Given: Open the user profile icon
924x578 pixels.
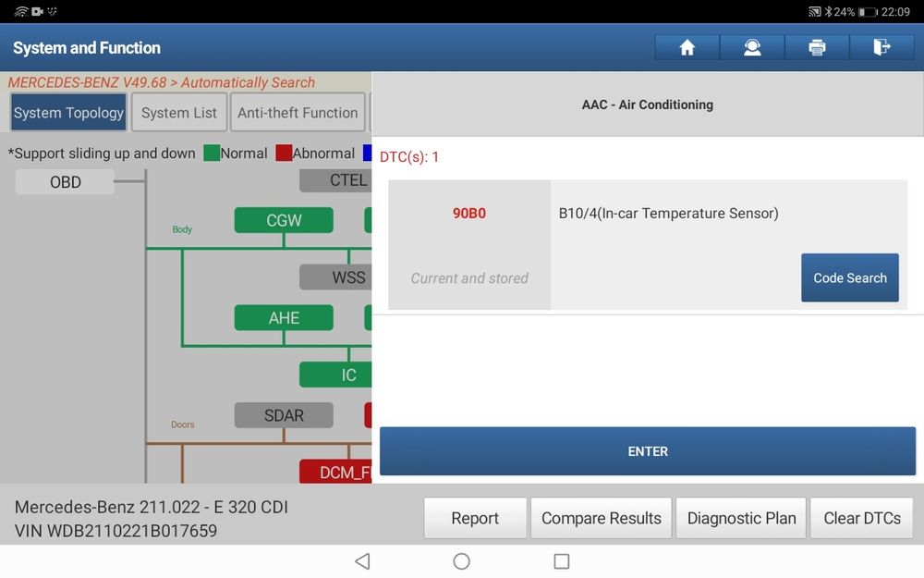Looking at the screenshot, I should click(752, 47).
